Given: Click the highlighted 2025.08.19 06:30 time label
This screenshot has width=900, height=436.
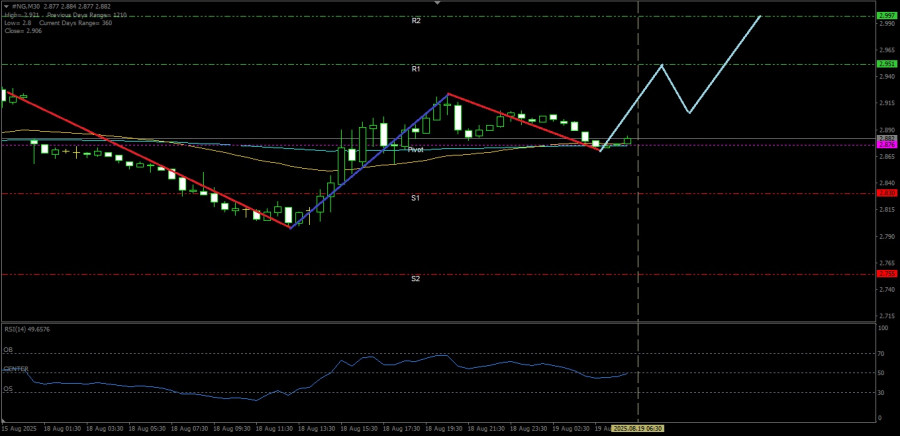Looking at the screenshot, I should (x=638, y=429).
